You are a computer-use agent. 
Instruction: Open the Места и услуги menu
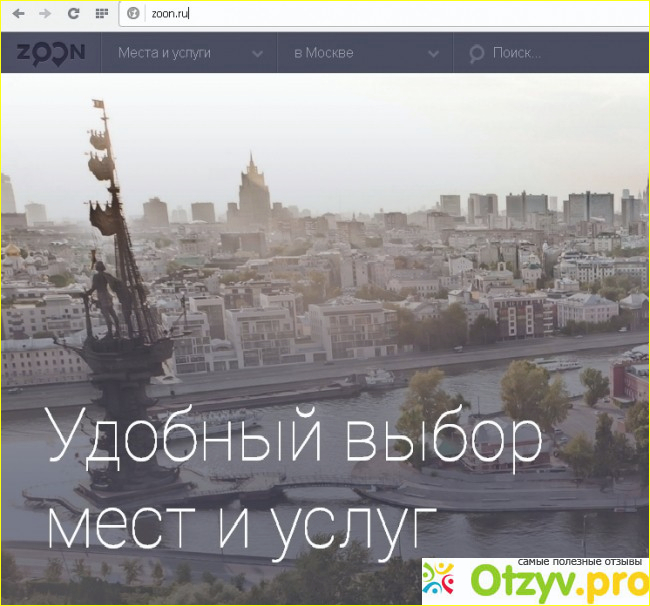coord(164,53)
